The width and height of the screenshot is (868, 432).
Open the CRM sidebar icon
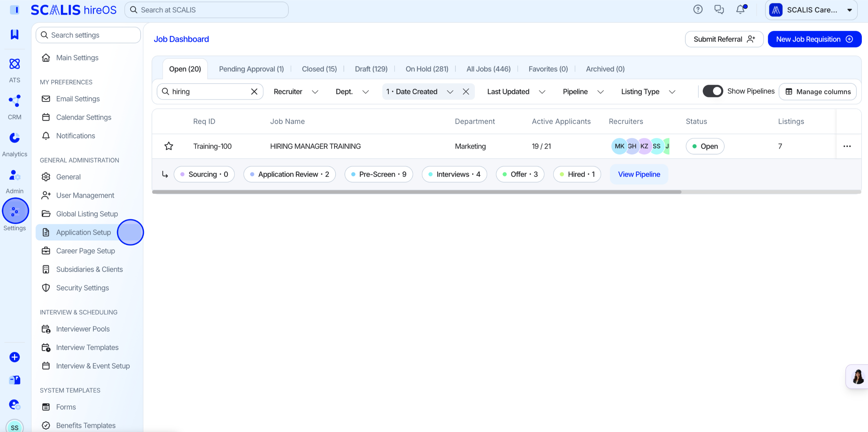pyautogui.click(x=14, y=101)
